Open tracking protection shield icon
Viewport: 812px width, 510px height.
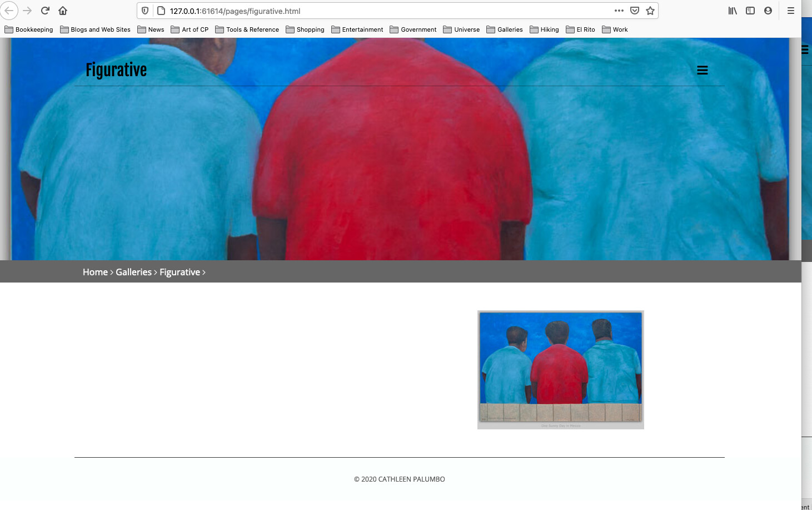point(145,11)
